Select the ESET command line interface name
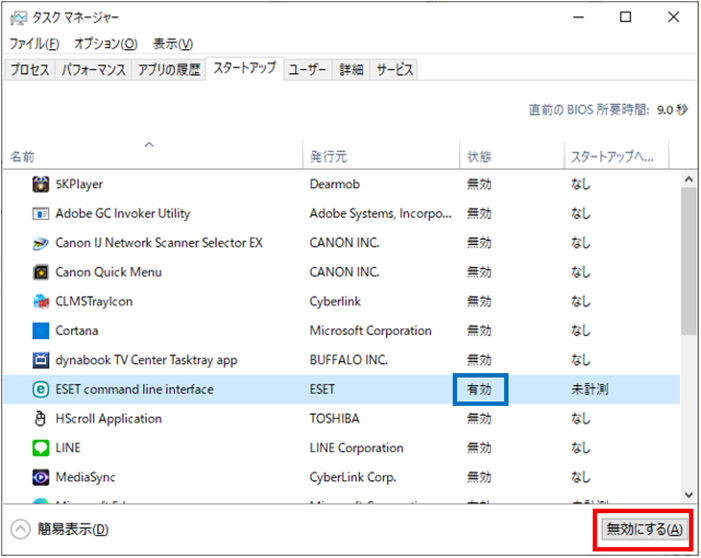The width and height of the screenshot is (701, 558). 134,389
